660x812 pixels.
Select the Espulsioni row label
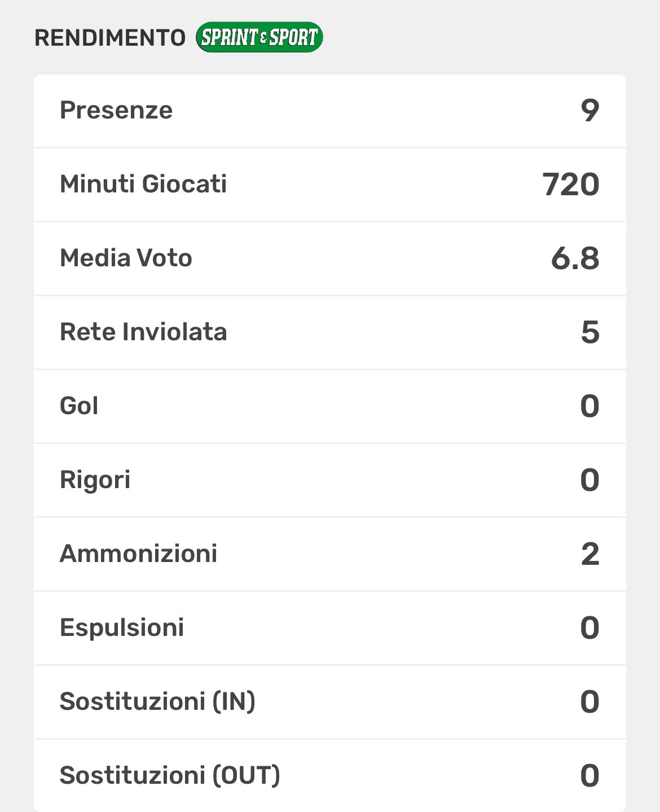[122, 627]
